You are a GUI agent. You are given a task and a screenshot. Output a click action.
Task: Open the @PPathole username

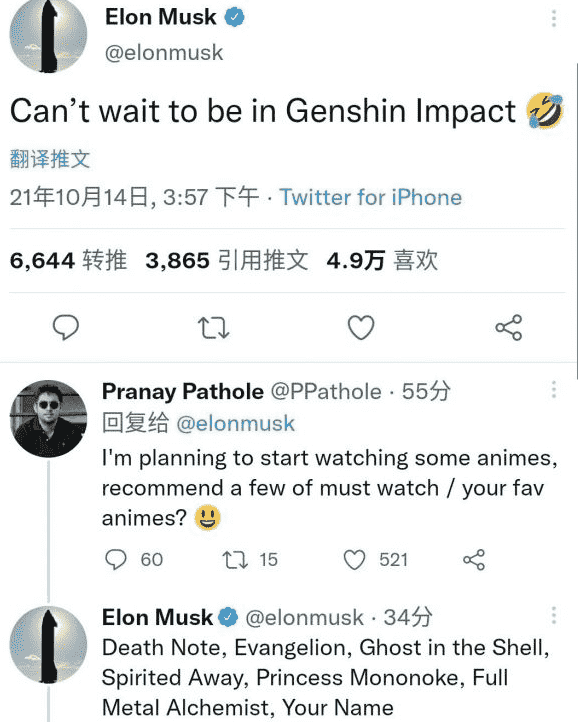click(326, 392)
